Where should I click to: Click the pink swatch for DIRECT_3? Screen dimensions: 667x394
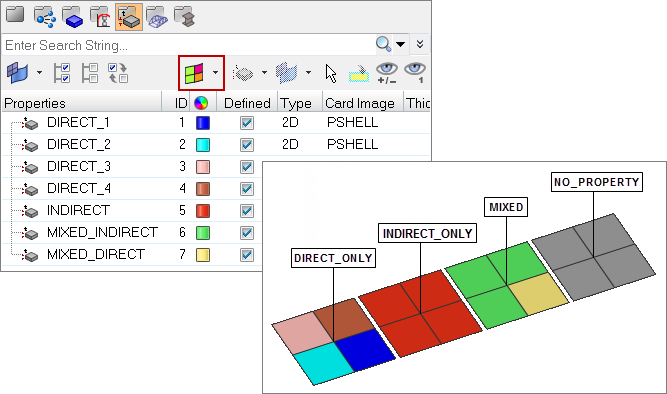click(x=203, y=167)
